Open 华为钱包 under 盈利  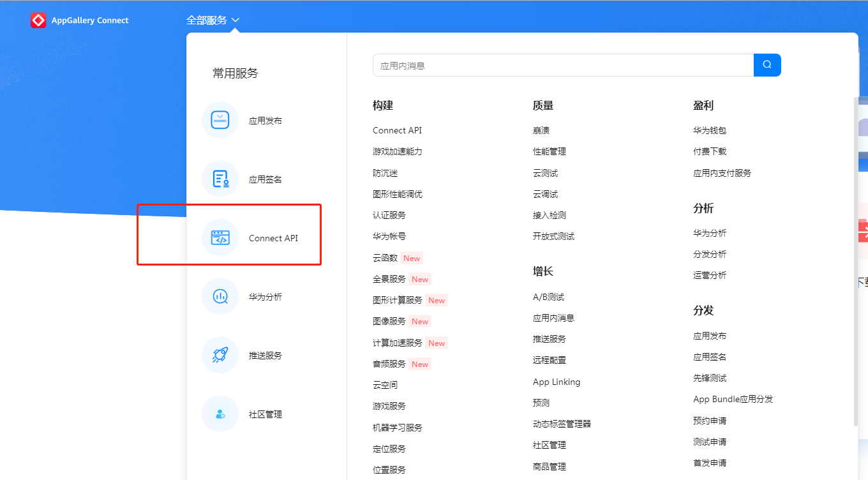click(710, 130)
